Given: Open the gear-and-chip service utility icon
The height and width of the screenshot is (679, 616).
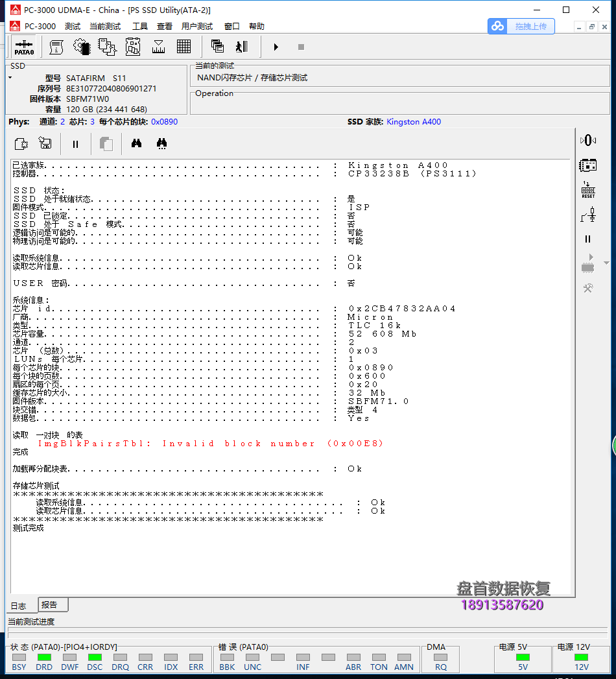Looking at the screenshot, I should coord(82,47).
